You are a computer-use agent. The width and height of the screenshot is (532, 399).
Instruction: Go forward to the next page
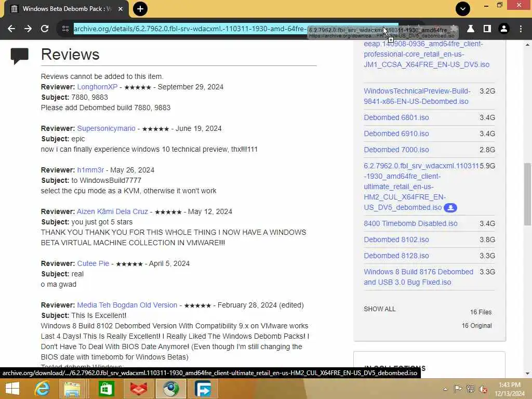click(x=28, y=29)
